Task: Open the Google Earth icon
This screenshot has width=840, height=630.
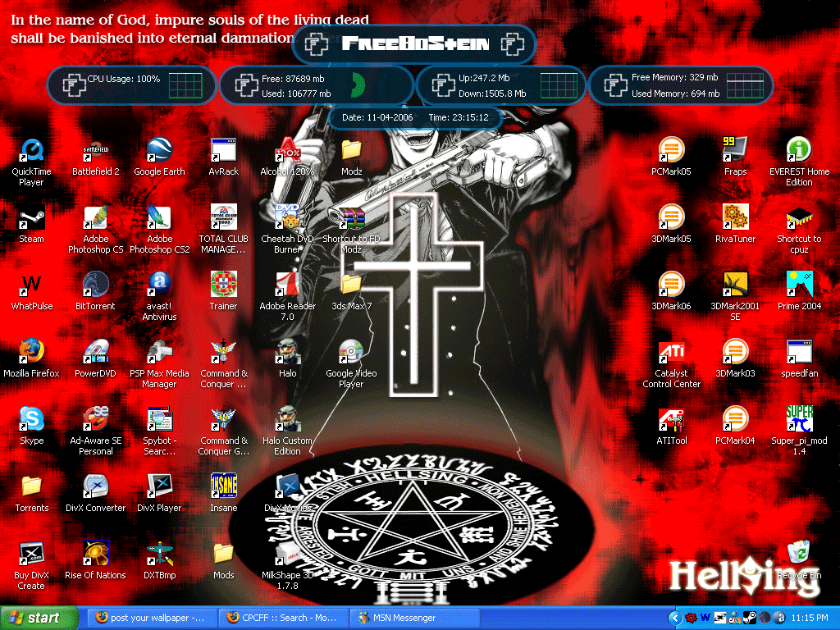Action: point(159,151)
